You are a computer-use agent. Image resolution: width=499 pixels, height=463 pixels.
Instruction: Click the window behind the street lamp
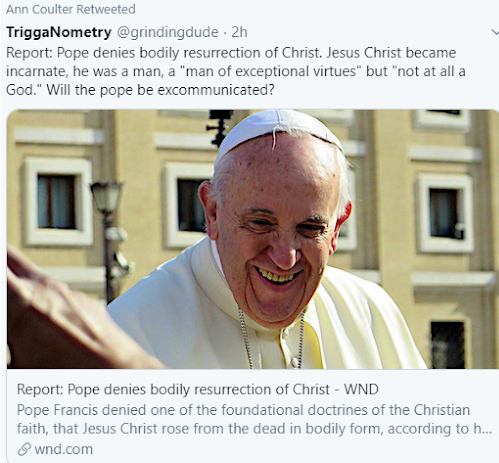pyautogui.click(x=57, y=202)
